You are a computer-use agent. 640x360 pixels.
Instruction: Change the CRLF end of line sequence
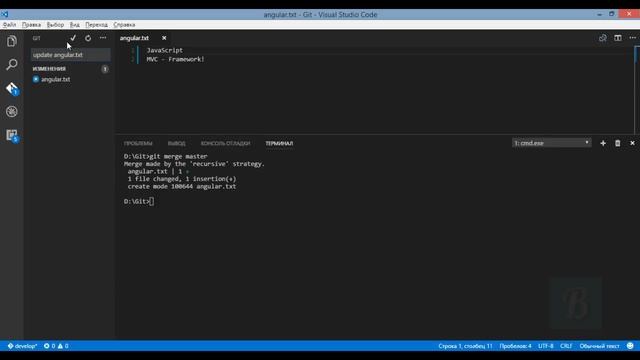566,346
